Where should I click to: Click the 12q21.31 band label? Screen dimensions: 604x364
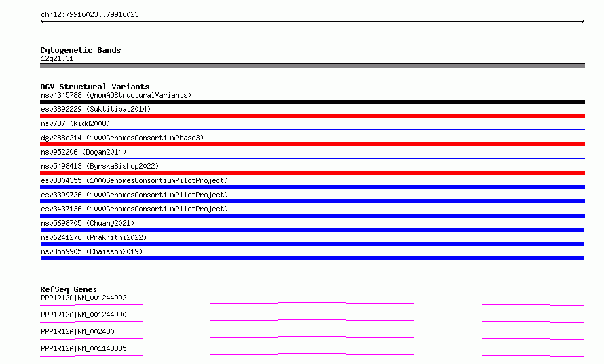click(x=57, y=58)
